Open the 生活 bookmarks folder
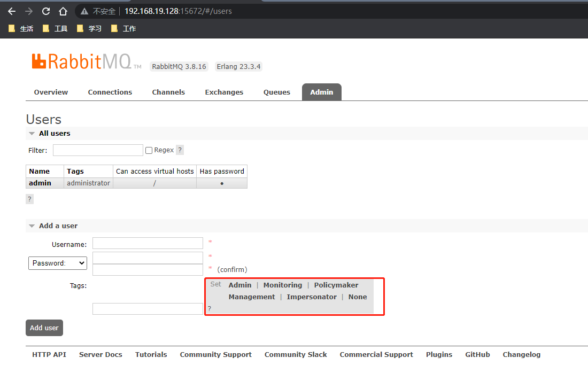The image size is (588, 381). [x=21, y=28]
